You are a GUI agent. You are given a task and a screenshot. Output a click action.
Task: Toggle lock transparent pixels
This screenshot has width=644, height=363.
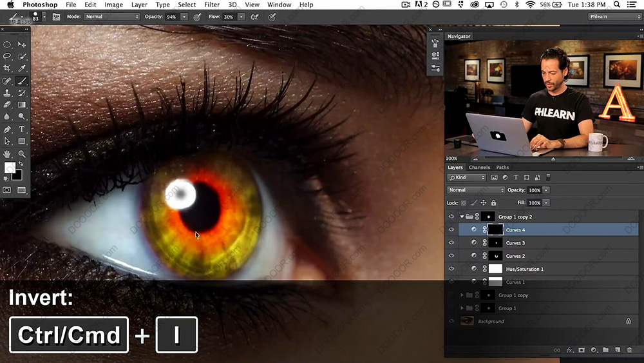(x=464, y=202)
